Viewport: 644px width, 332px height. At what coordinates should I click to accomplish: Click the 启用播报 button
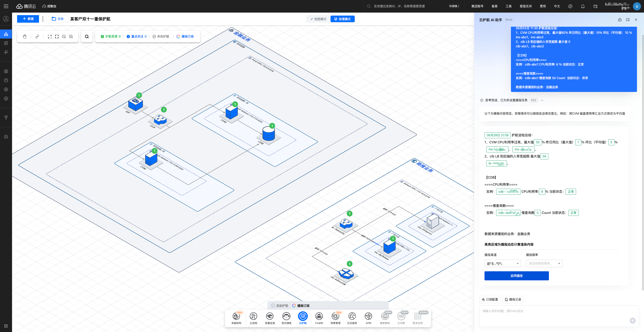tap(516, 276)
